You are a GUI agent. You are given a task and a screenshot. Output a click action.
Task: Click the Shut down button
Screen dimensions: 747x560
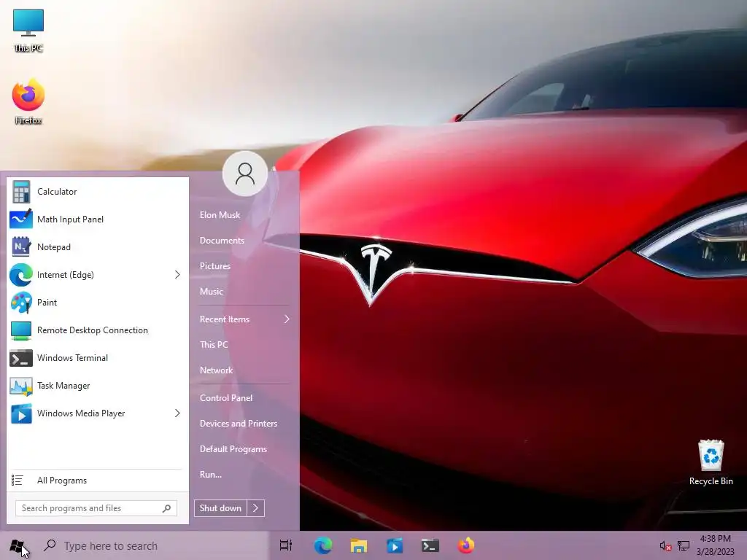click(220, 508)
